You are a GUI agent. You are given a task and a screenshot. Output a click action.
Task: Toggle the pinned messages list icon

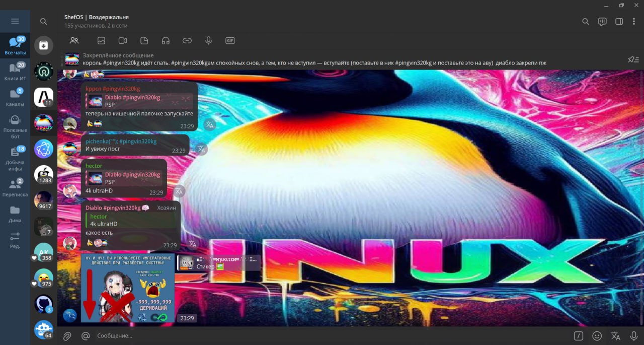633,59
